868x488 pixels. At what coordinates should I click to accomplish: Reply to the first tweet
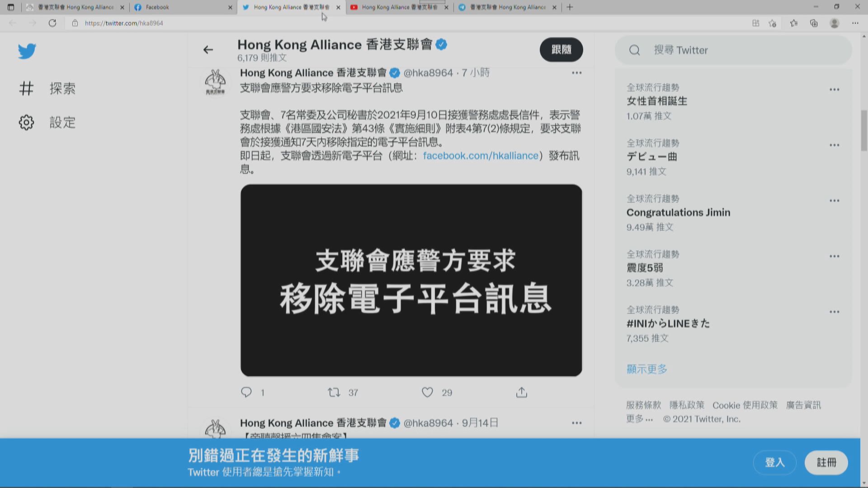(x=246, y=392)
